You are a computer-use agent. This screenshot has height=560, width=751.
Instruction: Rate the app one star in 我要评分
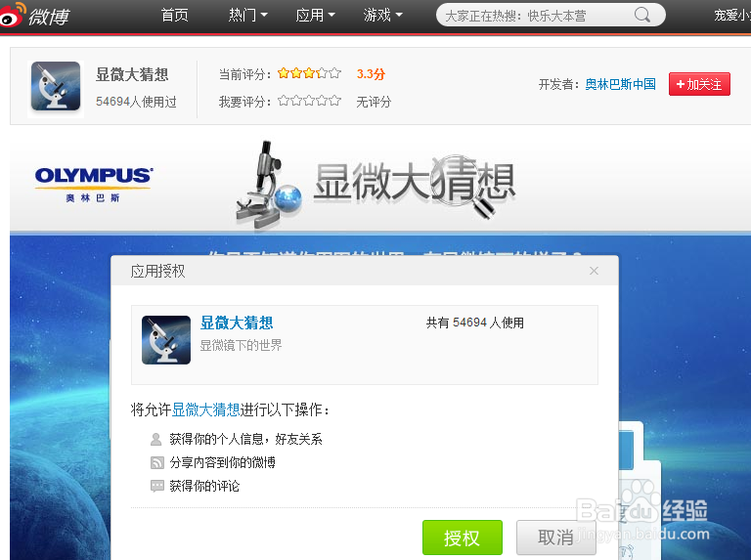click(x=284, y=101)
